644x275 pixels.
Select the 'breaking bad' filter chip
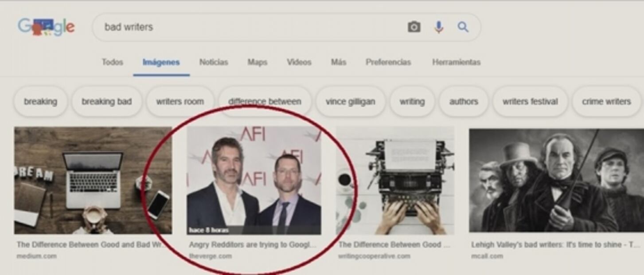pos(106,102)
